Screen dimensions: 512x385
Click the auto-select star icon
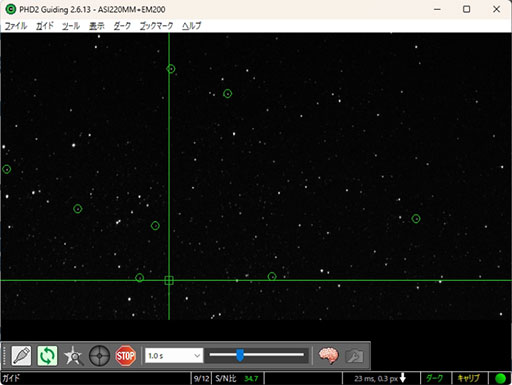coord(73,356)
